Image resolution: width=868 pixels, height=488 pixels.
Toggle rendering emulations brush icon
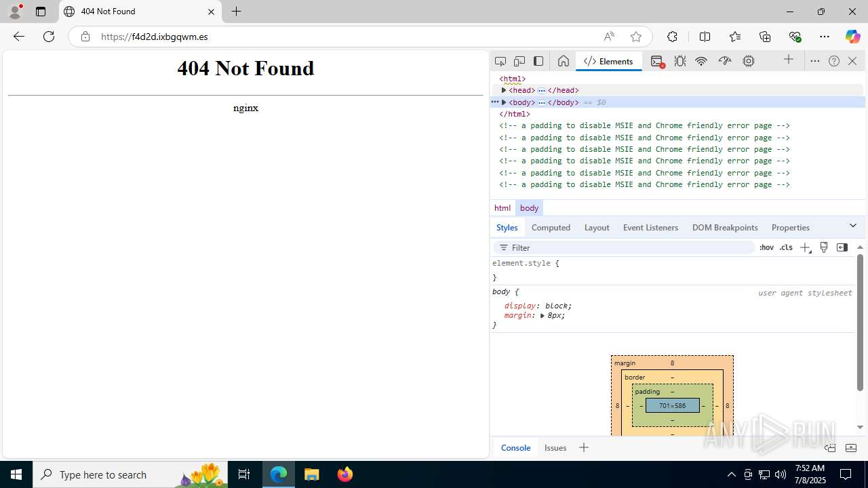(824, 247)
